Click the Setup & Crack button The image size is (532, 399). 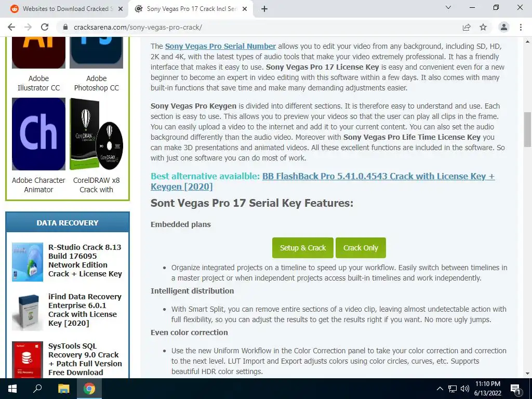(x=303, y=248)
